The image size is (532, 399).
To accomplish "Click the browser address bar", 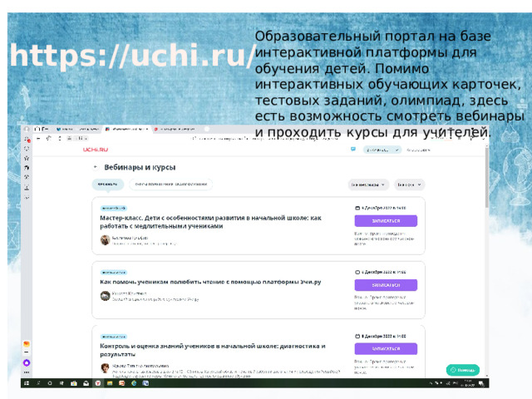I will tap(264, 139).
